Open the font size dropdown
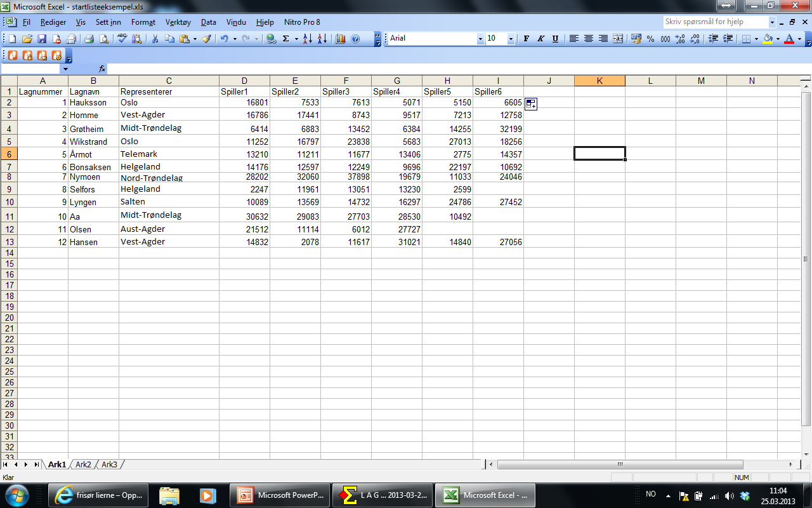Viewport: 812px width, 508px height. pyautogui.click(x=511, y=39)
